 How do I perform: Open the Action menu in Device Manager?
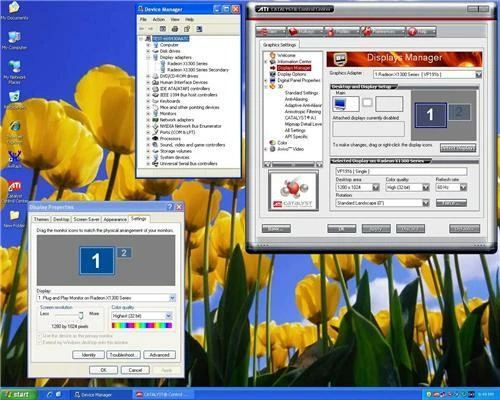(x=159, y=19)
